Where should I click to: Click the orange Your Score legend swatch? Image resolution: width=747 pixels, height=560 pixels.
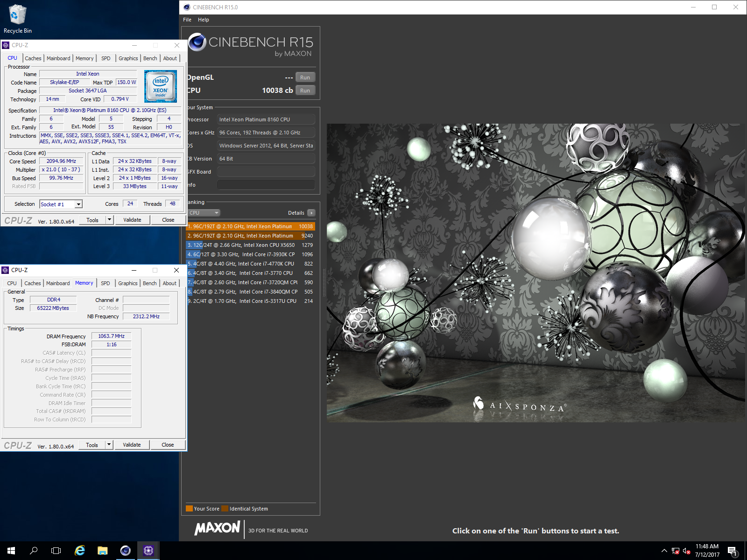point(189,509)
